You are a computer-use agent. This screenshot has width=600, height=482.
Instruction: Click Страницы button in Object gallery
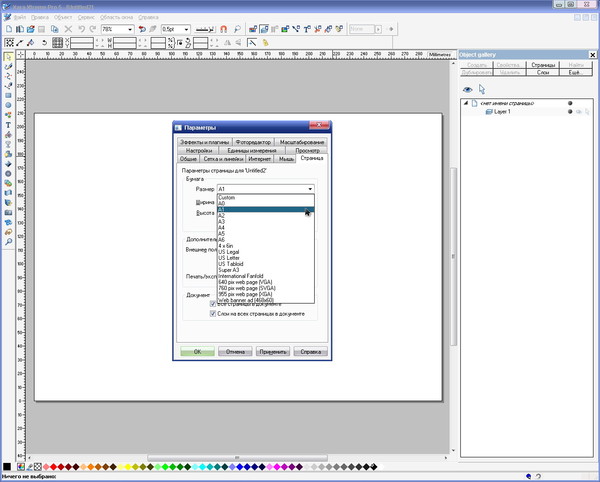[x=543, y=65]
